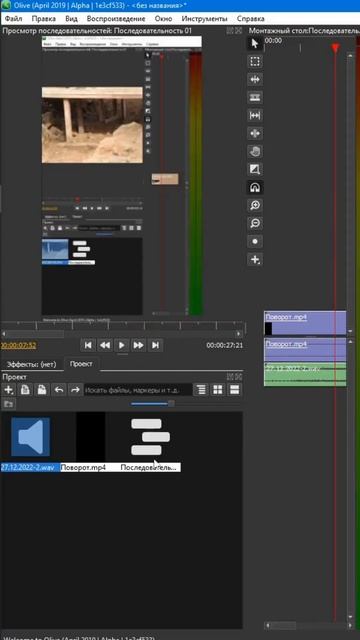The image size is (360, 640).
Task: Select the Edit tool with dashed rectangle
Action: [255, 62]
